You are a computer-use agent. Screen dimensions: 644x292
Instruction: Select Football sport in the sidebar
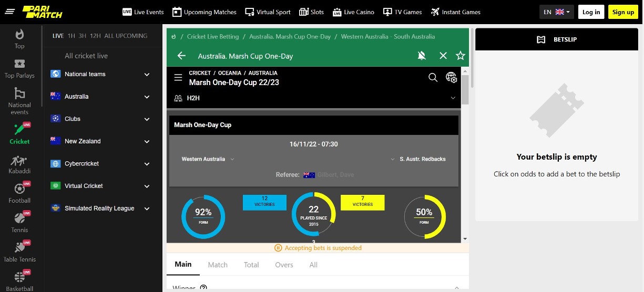pos(19,193)
